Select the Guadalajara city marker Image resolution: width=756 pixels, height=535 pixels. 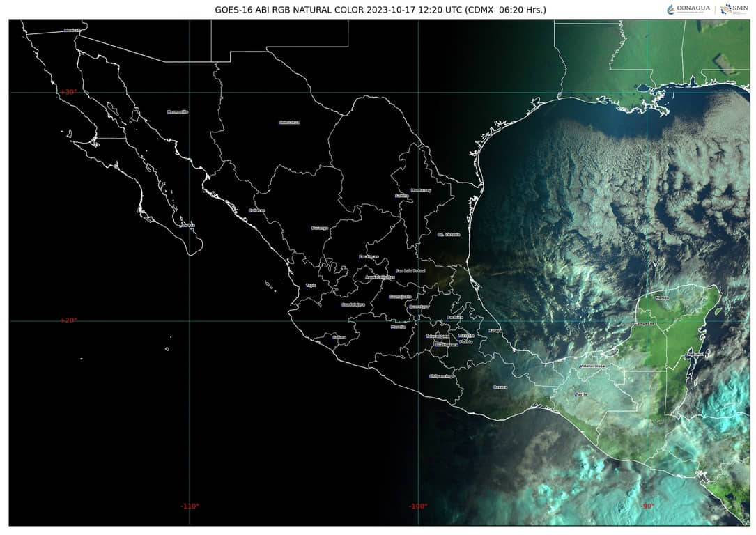tap(353, 304)
